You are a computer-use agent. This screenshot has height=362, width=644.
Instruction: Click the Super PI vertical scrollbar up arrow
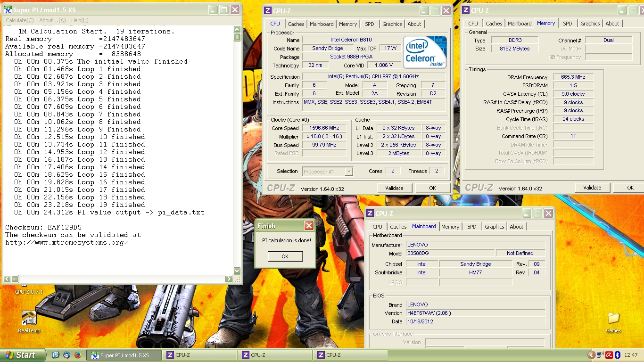coord(237,30)
